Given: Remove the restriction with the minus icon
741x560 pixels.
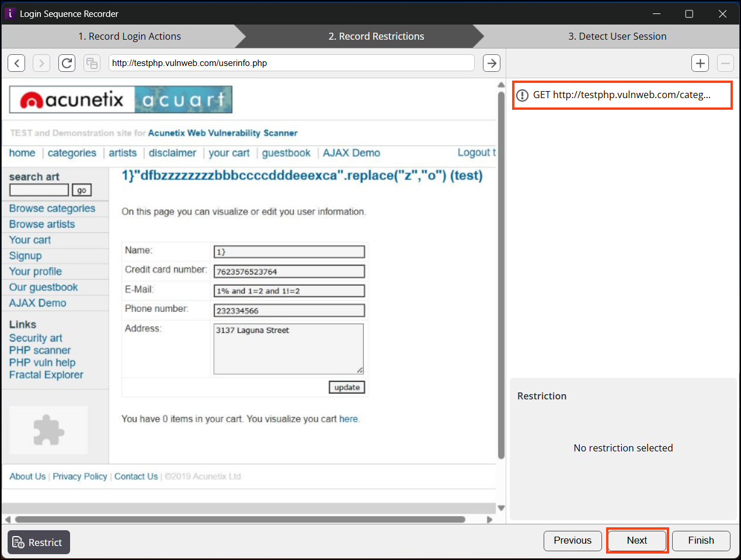Looking at the screenshot, I should tap(725, 63).
